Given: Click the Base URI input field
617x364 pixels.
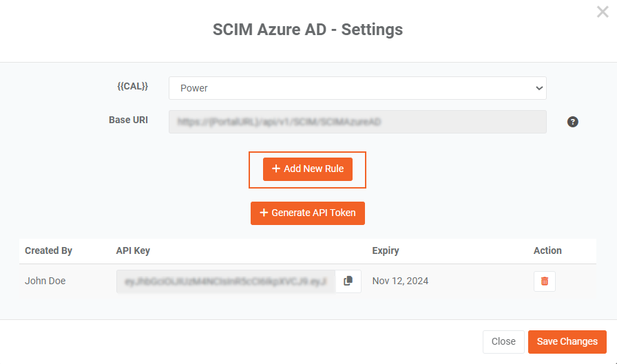Looking at the screenshot, I should 357,122.
